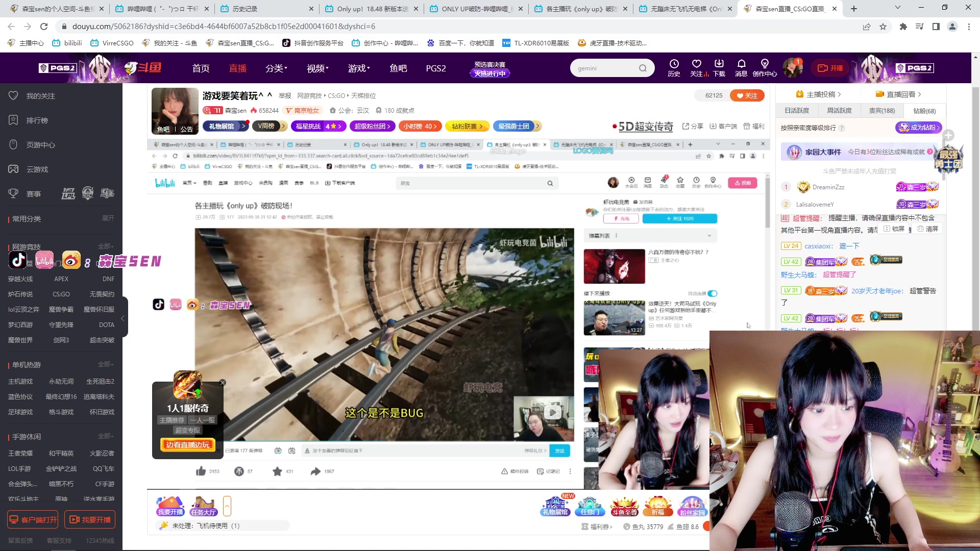Open CS:GO category in sidebar
The height and width of the screenshot is (551, 980).
click(x=61, y=294)
